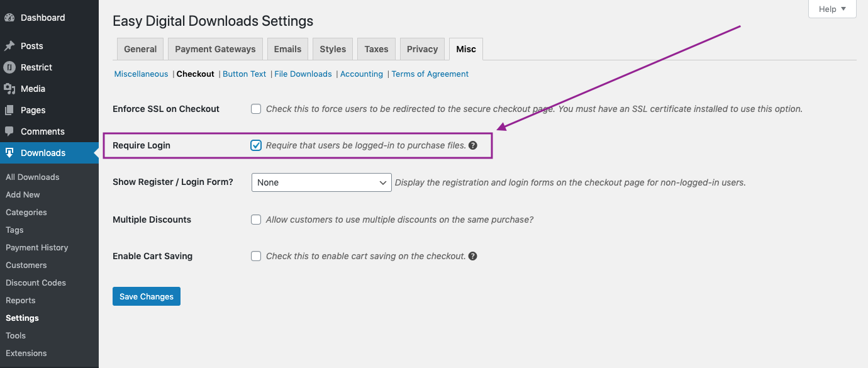Screen dimensions: 868x368
Task: Click the Posts pin icon
Action: point(9,46)
